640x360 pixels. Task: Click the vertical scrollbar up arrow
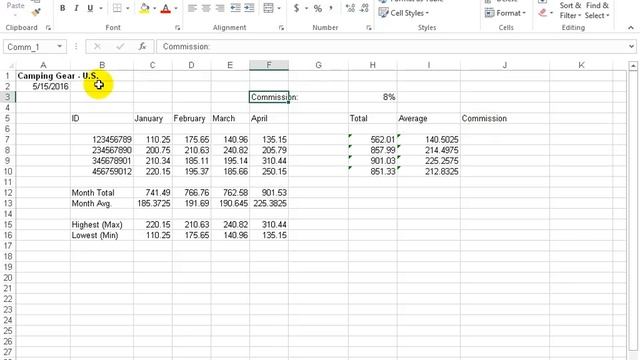[633, 66]
